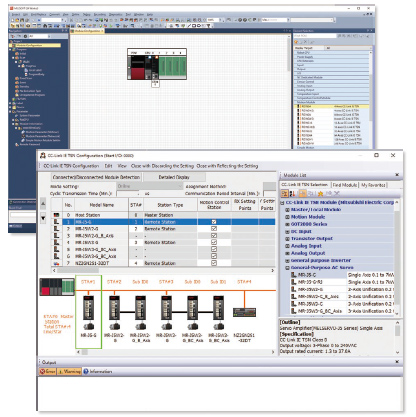Click the move-down arrow beside station table
416x417 pixels.
tap(43, 218)
